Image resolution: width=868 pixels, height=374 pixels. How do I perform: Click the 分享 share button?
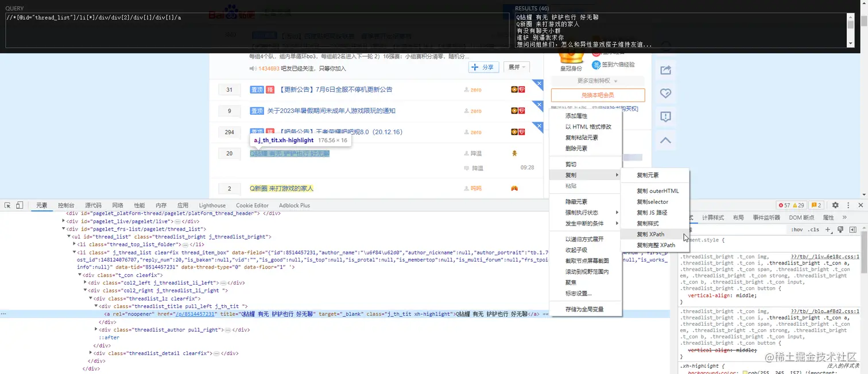tap(483, 67)
